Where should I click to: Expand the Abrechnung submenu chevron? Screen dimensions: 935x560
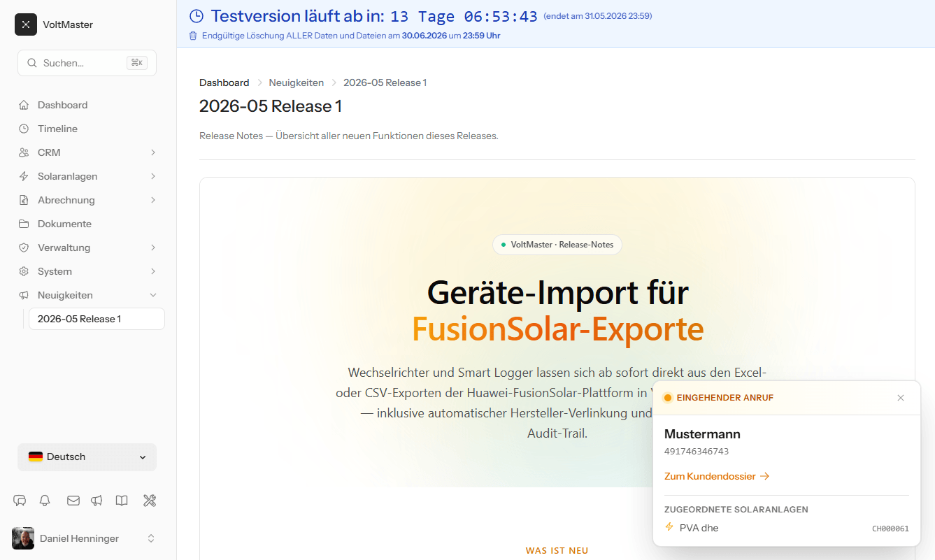(x=153, y=200)
